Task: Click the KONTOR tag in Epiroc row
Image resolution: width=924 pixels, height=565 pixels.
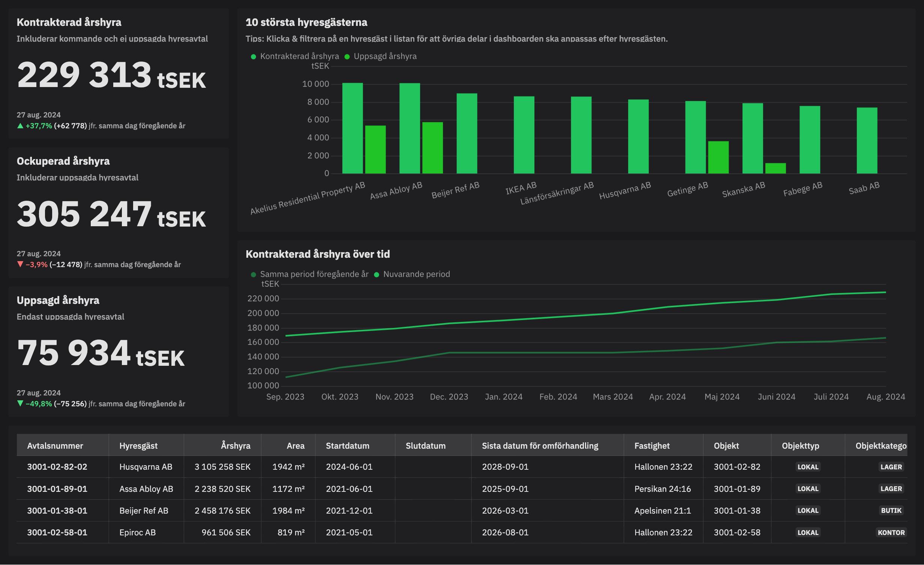Action: point(891,532)
